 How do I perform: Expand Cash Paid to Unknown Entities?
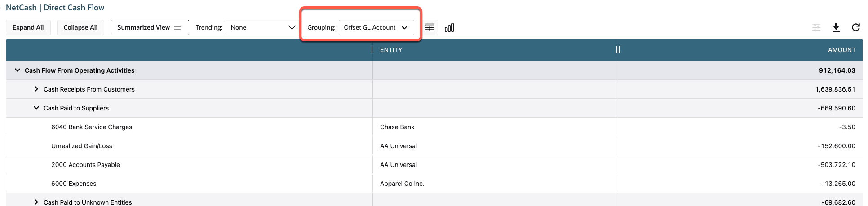click(36, 202)
